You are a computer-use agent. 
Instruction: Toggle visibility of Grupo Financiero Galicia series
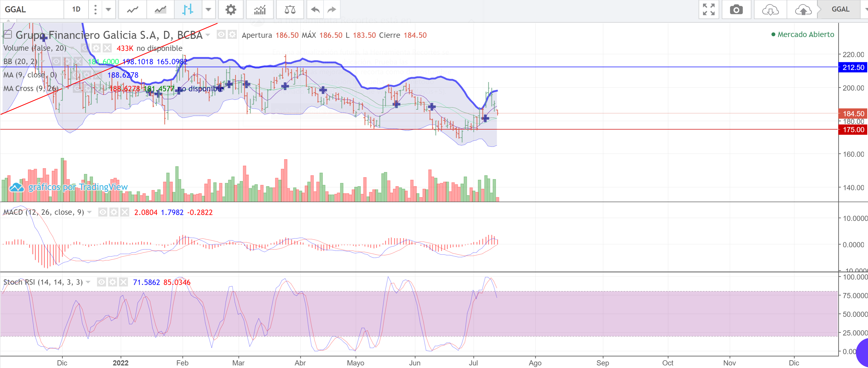tap(221, 34)
